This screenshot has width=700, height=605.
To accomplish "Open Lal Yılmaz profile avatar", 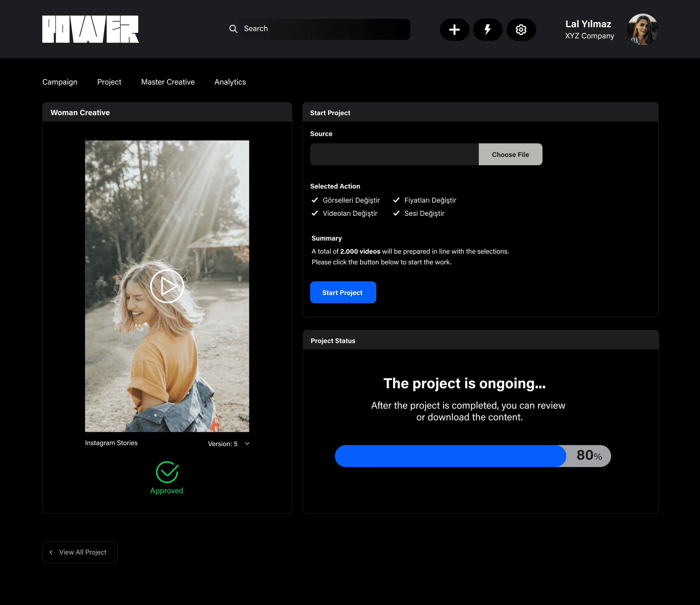I will pos(642,30).
